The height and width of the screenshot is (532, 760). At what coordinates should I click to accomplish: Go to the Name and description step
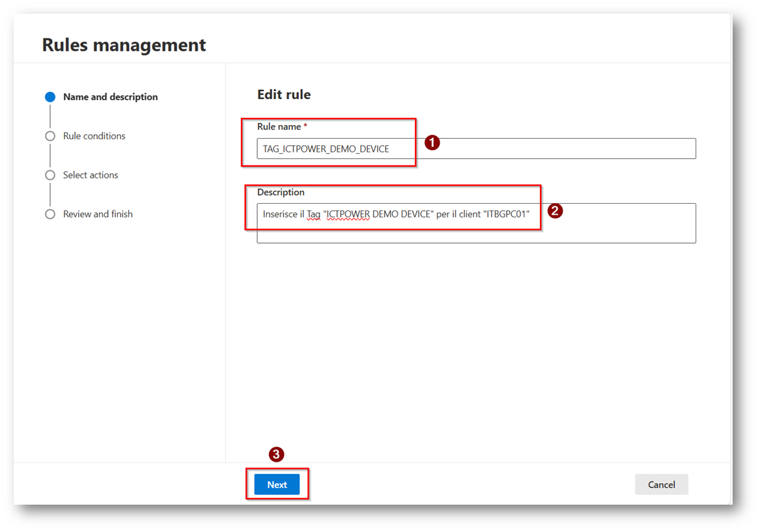point(110,97)
